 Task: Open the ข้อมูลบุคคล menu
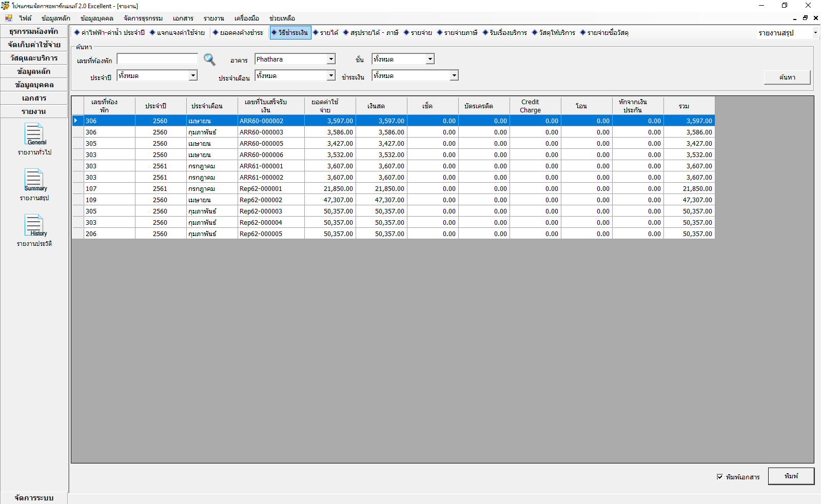97,18
